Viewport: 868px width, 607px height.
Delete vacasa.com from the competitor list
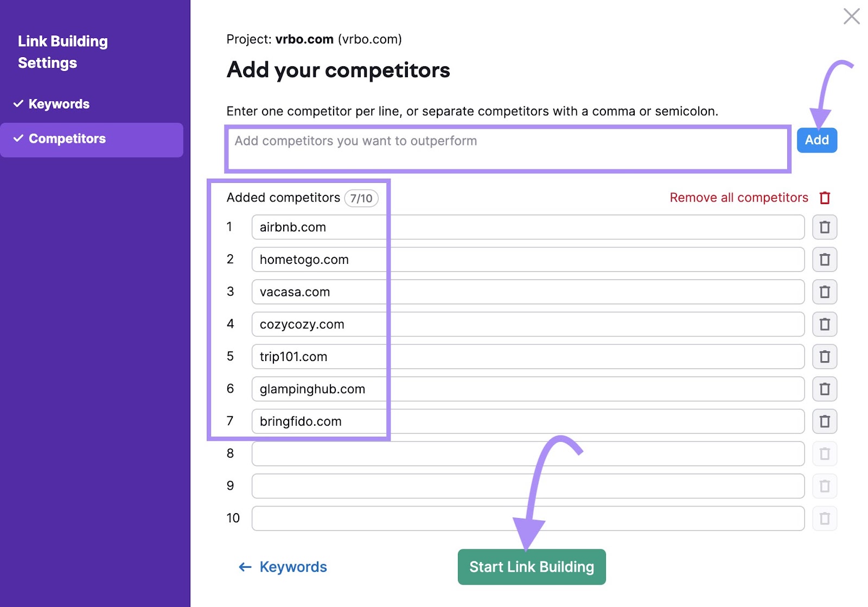click(824, 292)
